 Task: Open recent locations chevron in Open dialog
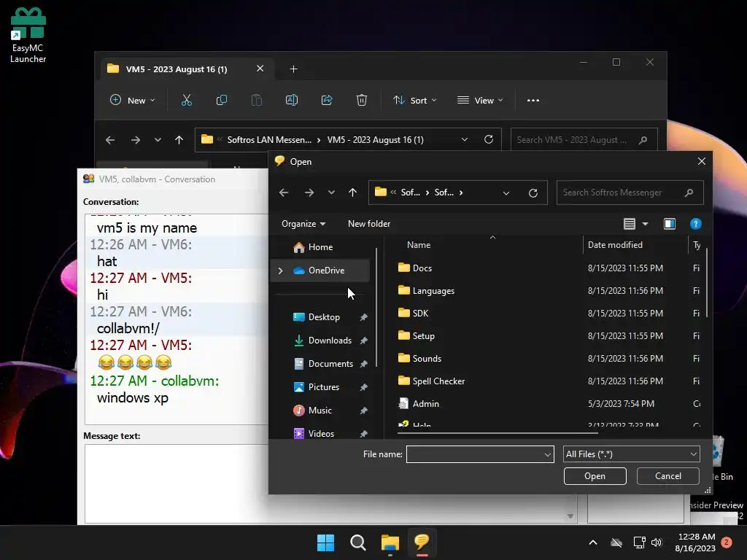pos(331,192)
